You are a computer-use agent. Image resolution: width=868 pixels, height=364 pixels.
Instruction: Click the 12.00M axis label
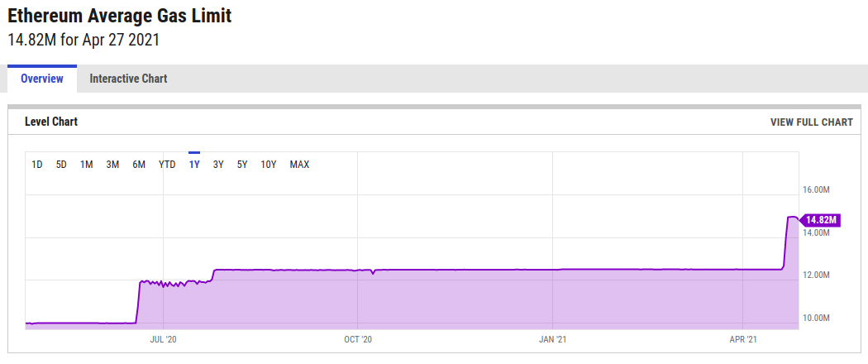click(817, 275)
